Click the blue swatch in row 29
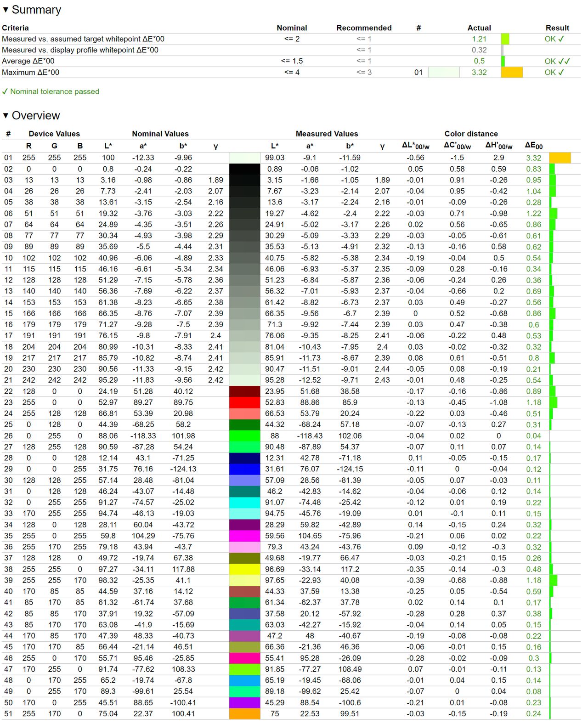588x724 pixels. 244,469
